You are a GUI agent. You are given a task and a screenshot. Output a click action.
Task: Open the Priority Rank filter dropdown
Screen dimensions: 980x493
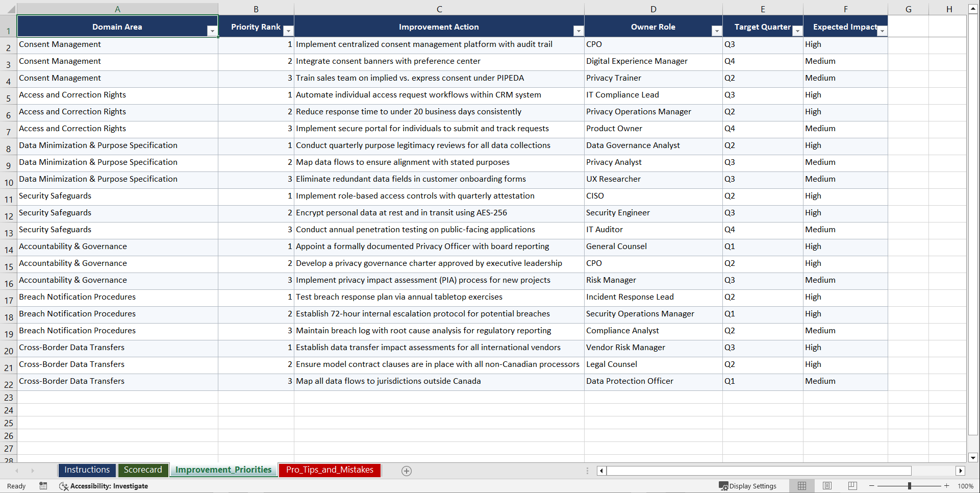pos(288,31)
